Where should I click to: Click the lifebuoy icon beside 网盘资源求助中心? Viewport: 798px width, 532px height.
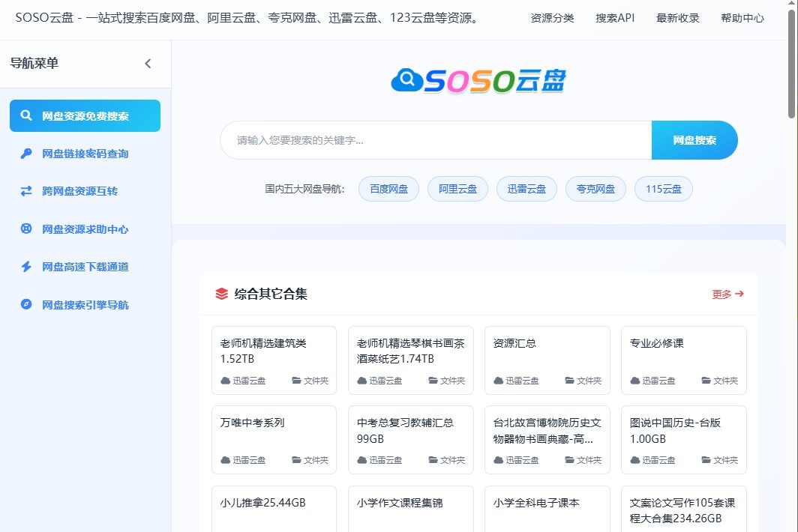coord(26,229)
